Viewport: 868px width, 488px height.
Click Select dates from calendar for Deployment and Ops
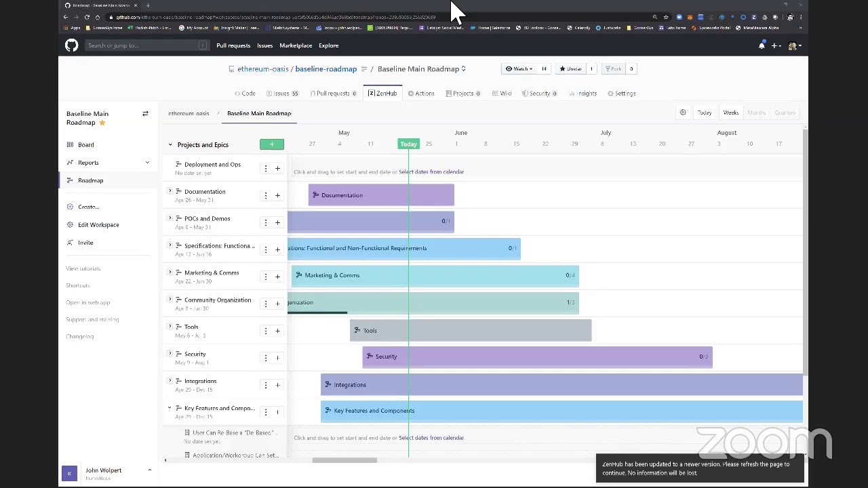pyautogui.click(x=431, y=171)
